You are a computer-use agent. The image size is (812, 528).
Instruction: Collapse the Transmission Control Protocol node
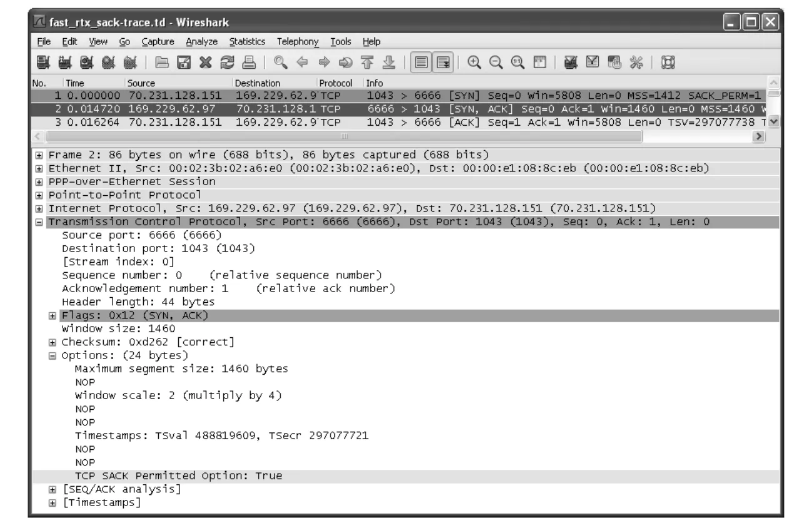tap(39, 221)
